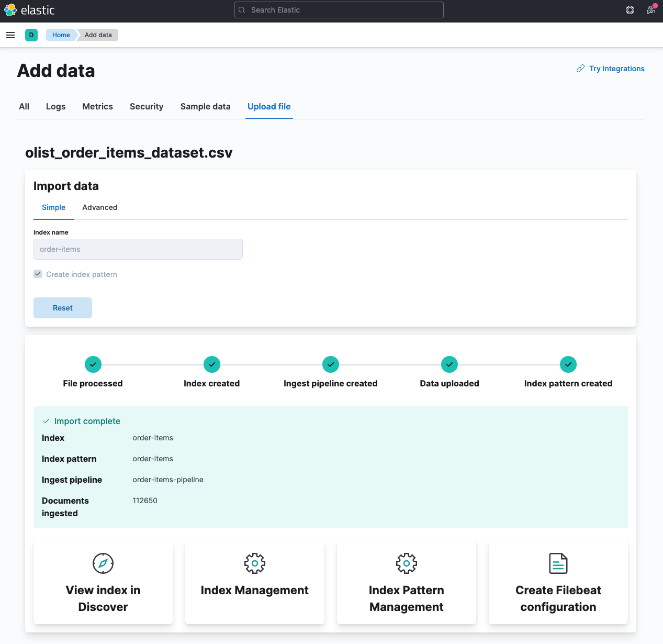Click the green D space avatar

[31, 35]
